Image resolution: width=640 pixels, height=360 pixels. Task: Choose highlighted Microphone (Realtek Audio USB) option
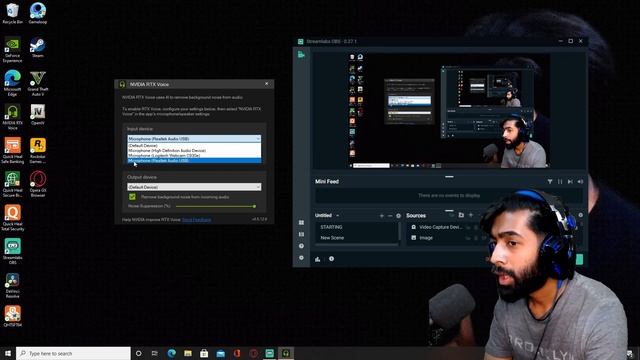(194, 160)
